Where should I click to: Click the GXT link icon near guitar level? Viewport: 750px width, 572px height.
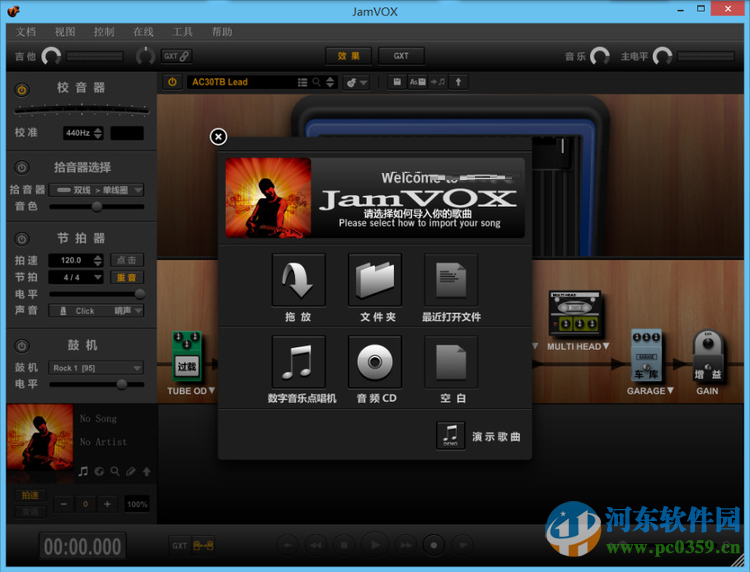point(176,56)
